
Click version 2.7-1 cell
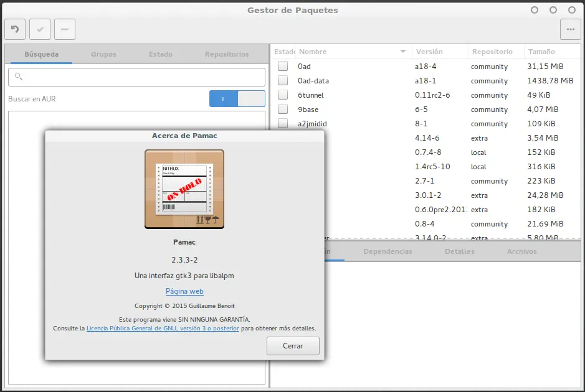coord(424,180)
